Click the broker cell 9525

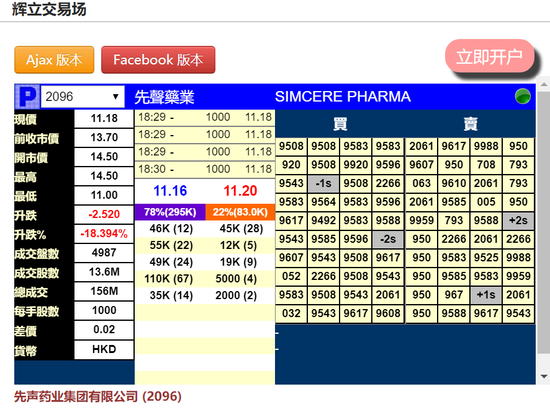pos(486,258)
